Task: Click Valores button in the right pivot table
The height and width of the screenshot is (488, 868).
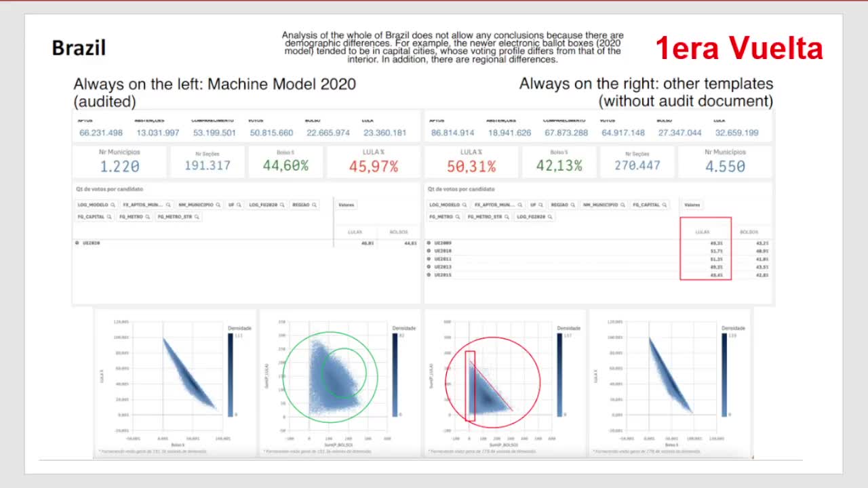Action: tap(692, 205)
